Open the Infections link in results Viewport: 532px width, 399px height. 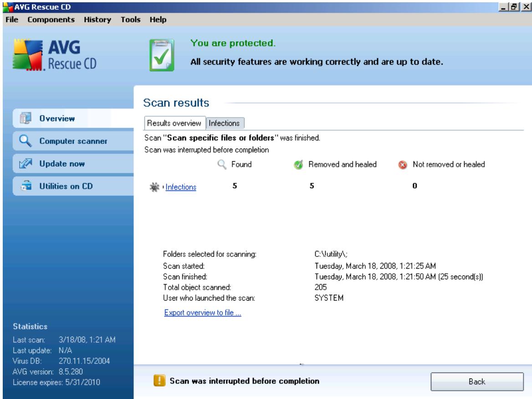pos(181,187)
